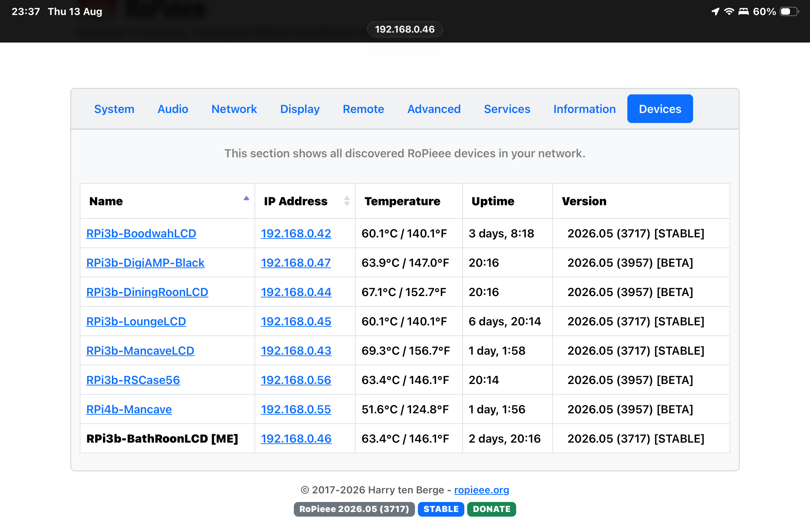Screen dimensions: 810x532
Task: Click the blue STABLE badge
Action: 441,509
